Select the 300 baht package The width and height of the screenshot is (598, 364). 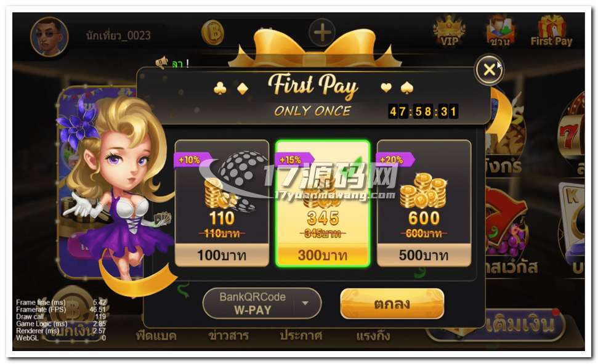[x=323, y=203]
